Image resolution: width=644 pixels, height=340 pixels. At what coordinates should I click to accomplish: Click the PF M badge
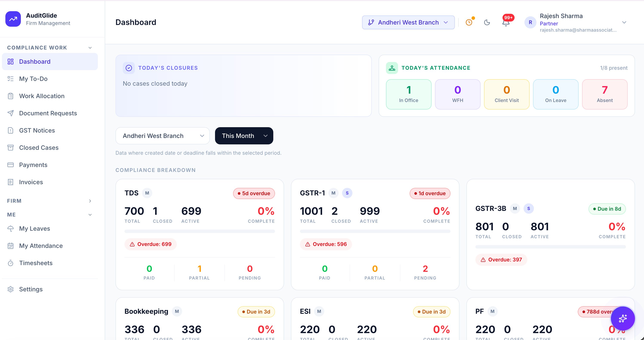(x=492, y=311)
